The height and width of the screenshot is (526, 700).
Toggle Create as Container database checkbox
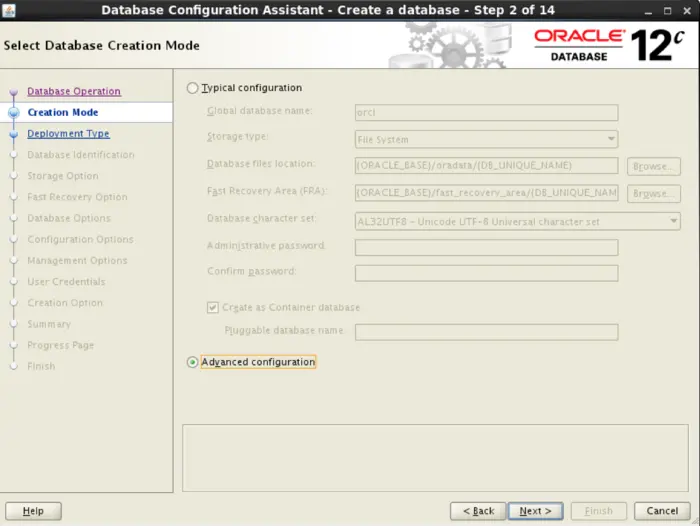pos(212,308)
